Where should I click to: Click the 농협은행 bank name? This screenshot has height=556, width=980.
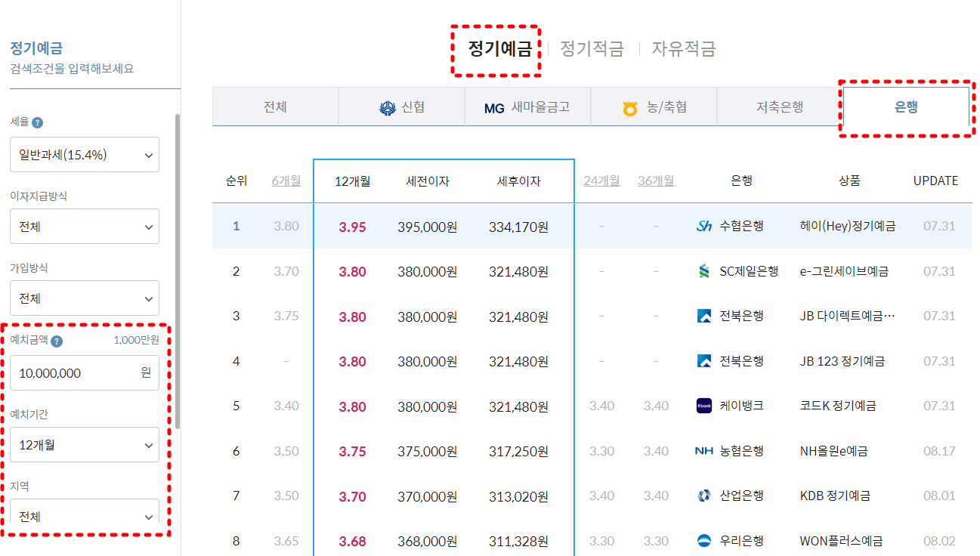pyautogui.click(x=741, y=451)
